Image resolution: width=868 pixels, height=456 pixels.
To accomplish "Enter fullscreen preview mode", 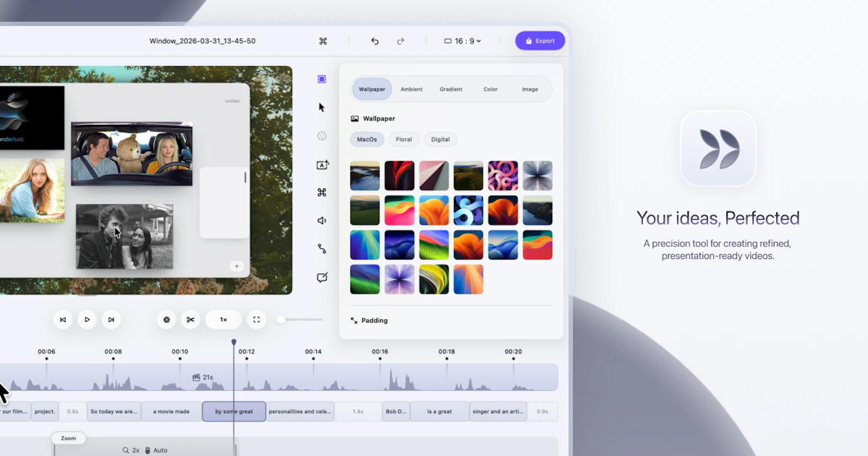I will pos(257,320).
